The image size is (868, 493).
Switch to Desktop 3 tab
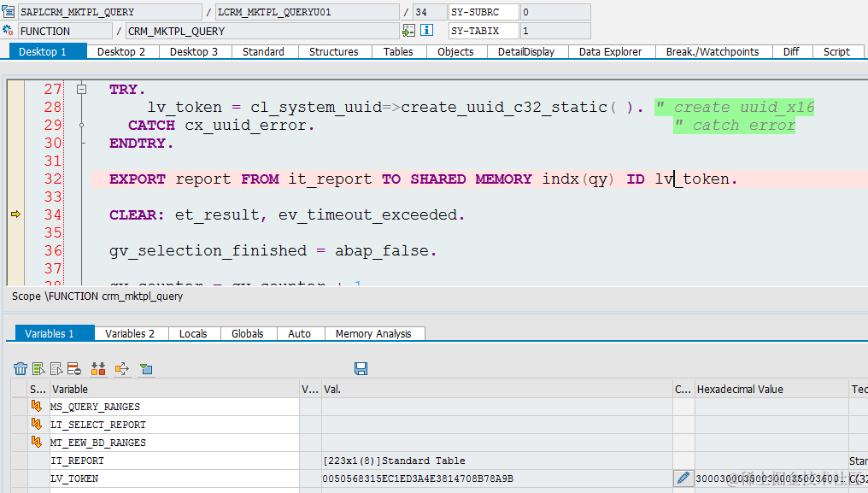tap(194, 51)
